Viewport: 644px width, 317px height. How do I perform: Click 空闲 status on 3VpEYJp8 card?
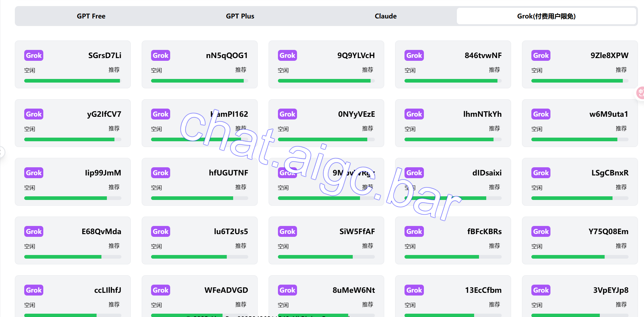coord(537,305)
